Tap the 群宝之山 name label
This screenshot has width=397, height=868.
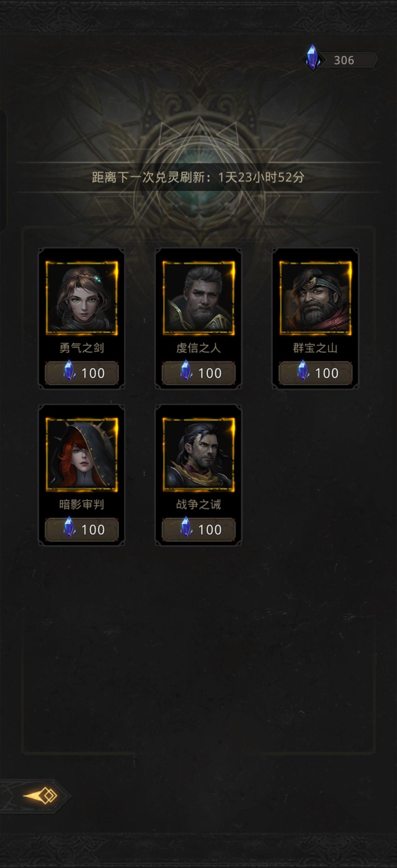pos(315,348)
